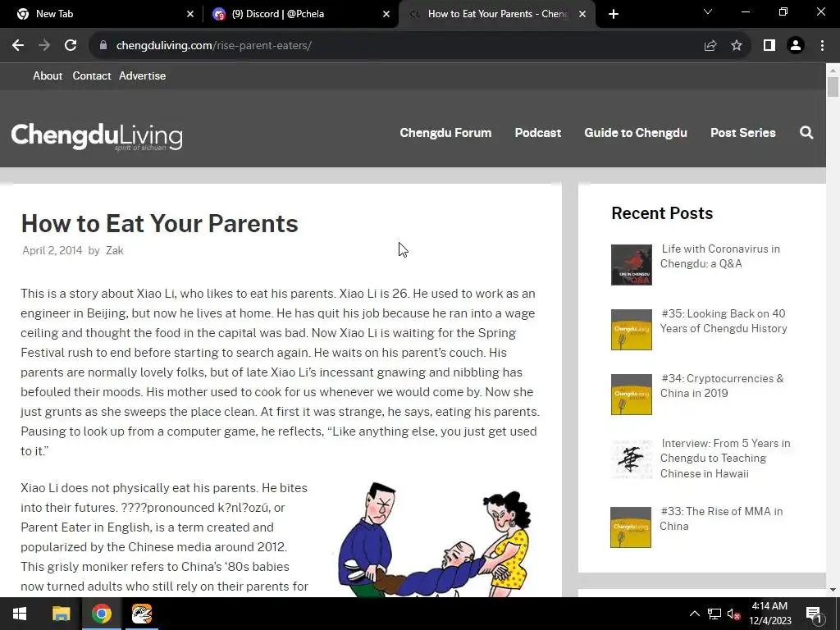The image size is (840, 630).
Task: Click the Coronavirus Q&A post thumbnail
Action: [x=632, y=265]
